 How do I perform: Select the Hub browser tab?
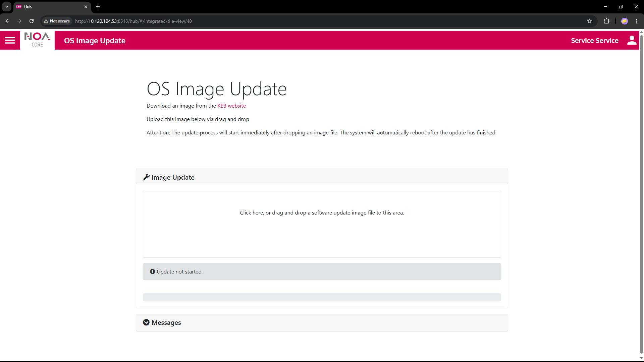pos(50,7)
